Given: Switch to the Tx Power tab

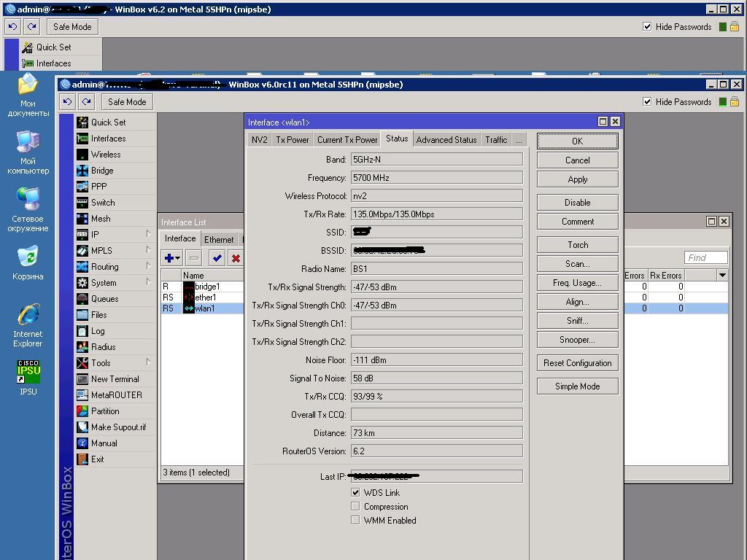Looking at the screenshot, I should coord(293,140).
